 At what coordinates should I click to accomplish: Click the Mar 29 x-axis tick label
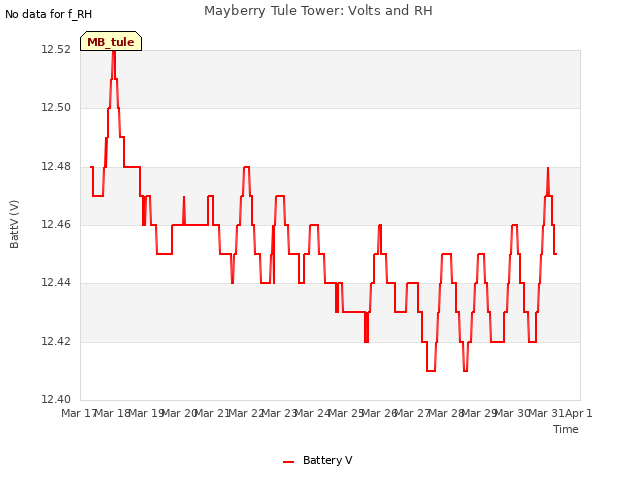pos(480,413)
